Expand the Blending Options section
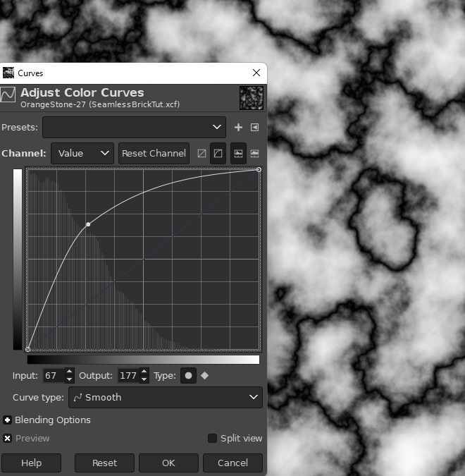 click(8, 420)
